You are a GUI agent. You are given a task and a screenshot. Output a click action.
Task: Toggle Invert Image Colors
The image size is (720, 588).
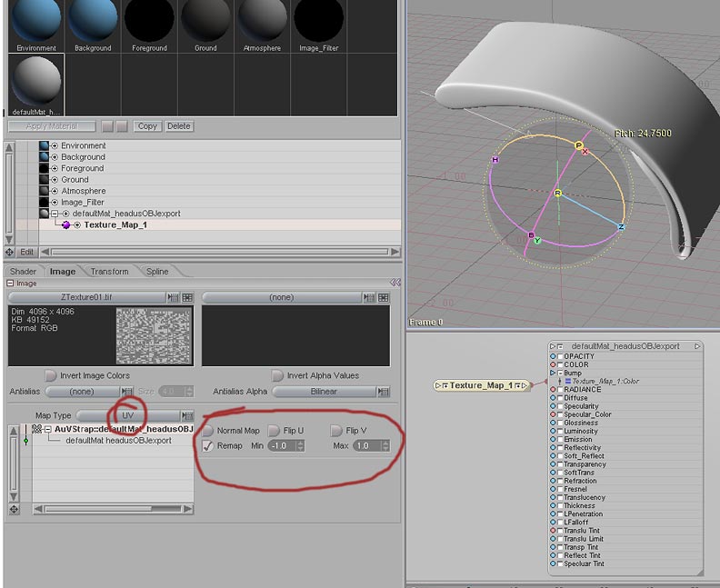coord(51,375)
